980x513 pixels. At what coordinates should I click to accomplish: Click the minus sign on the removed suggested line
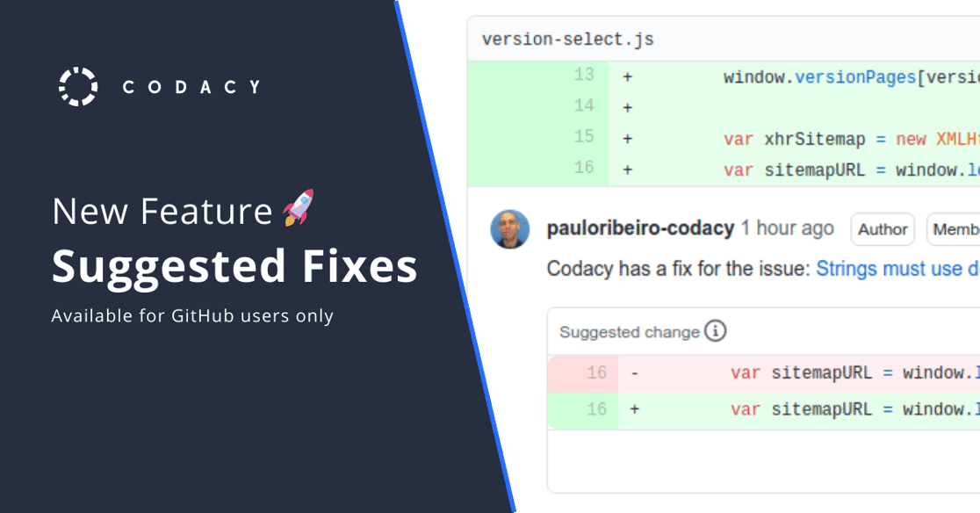coord(635,373)
